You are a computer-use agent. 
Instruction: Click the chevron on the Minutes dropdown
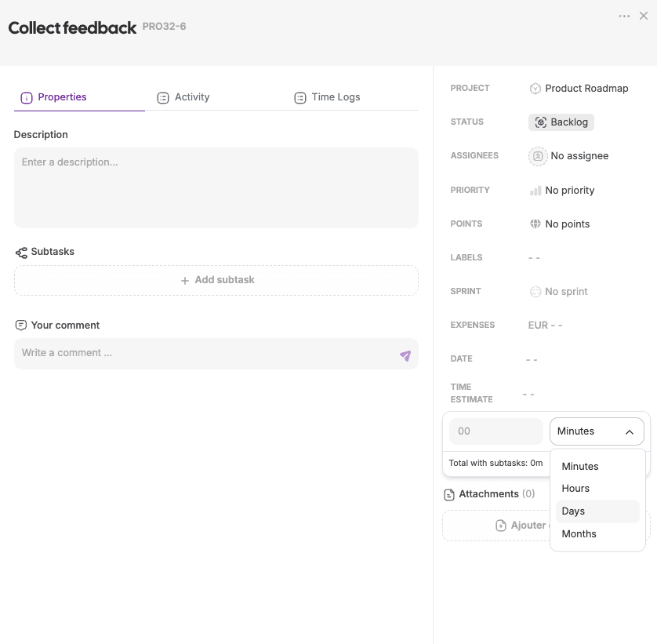tap(630, 432)
